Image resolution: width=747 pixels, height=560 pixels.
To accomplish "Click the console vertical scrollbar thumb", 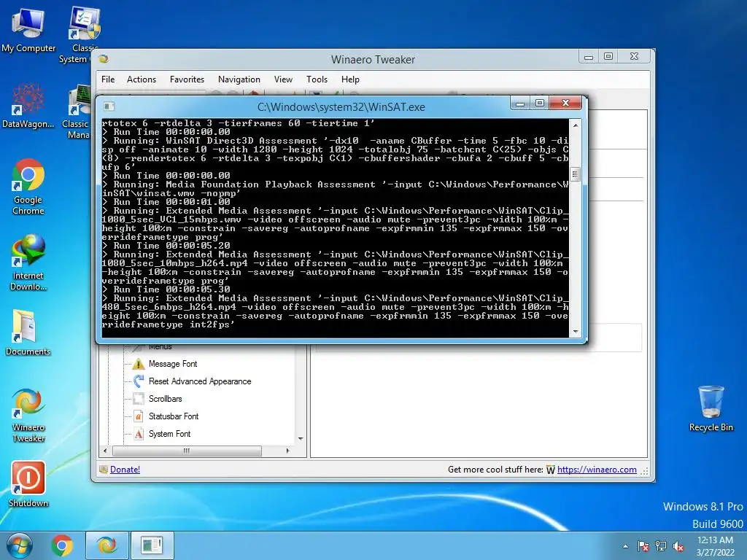I will point(576,174).
